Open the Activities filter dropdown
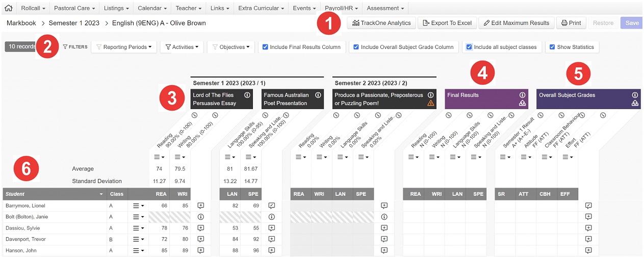The image size is (644, 258). coord(182,47)
